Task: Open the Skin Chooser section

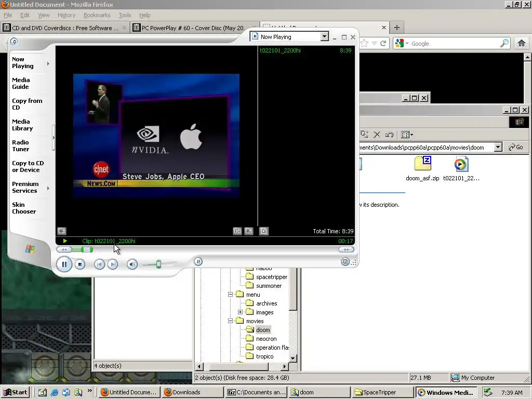Action: pyautogui.click(x=24, y=208)
